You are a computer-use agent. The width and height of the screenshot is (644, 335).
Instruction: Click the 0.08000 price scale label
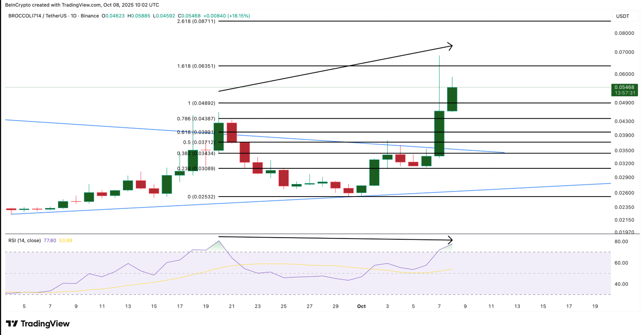point(624,33)
